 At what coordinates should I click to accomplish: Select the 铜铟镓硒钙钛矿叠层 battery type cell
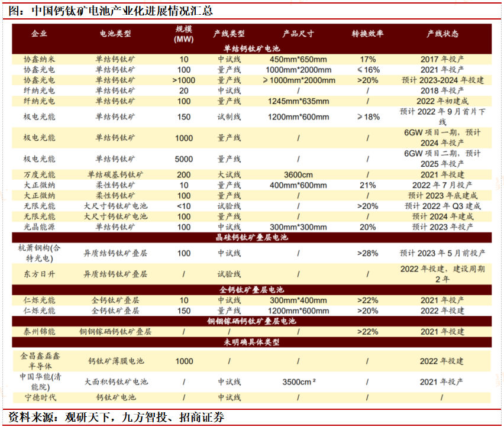coord(115,332)
